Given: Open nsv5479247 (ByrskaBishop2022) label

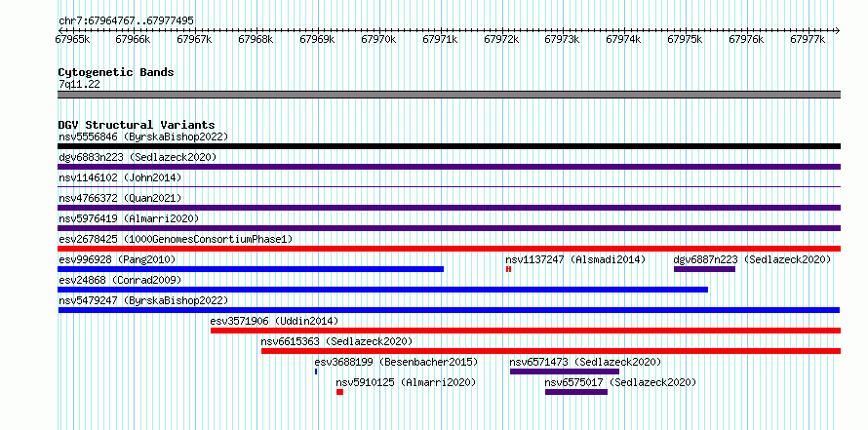Looking at the screenshot, I should [143, 300].
